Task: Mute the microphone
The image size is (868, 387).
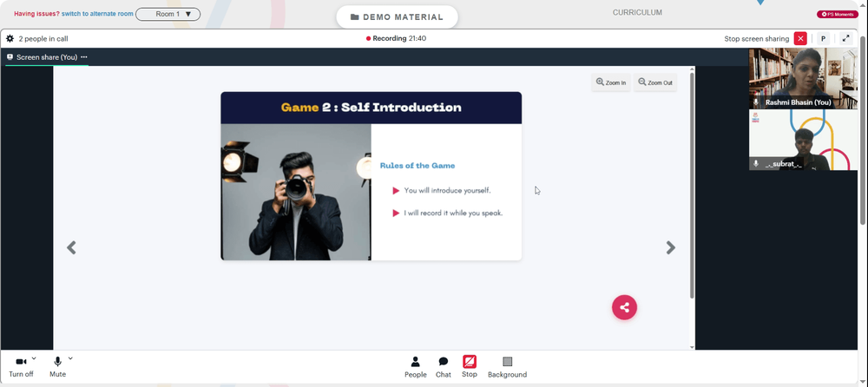Action: tap(57, 366)
